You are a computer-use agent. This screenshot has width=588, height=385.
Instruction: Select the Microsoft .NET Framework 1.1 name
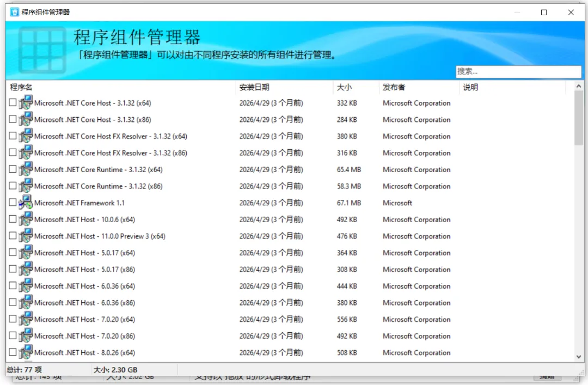79,203
